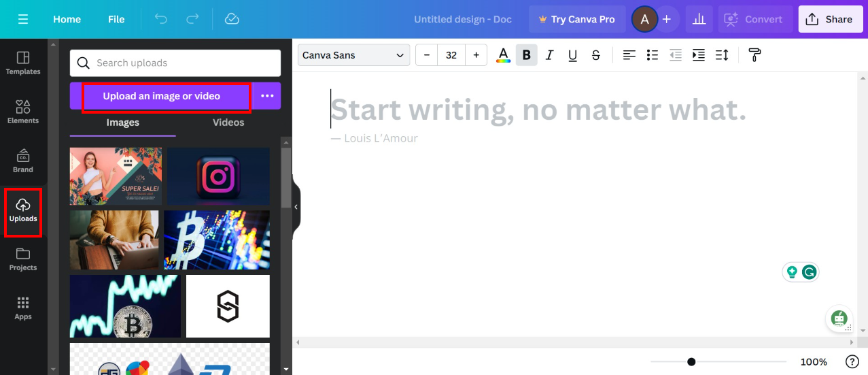Click the Louis L'Amour attribution text
Screen dimensions: 868x375
pos(374,138)
